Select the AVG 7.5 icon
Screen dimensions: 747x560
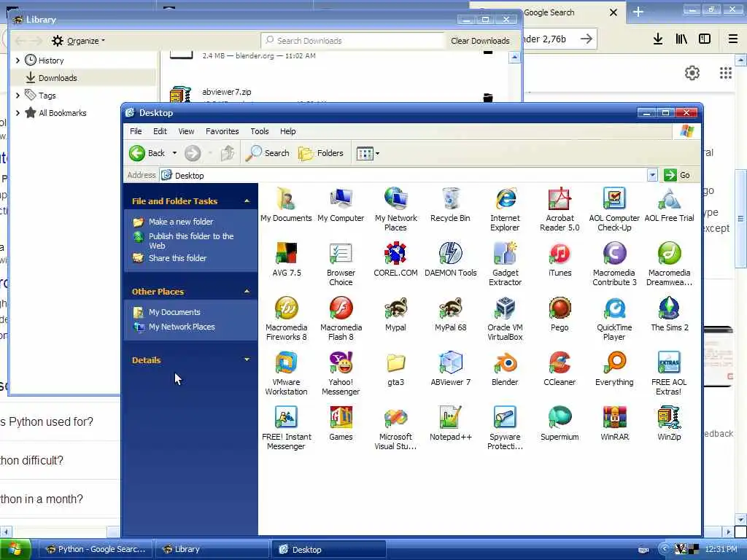tap(286, 260)
